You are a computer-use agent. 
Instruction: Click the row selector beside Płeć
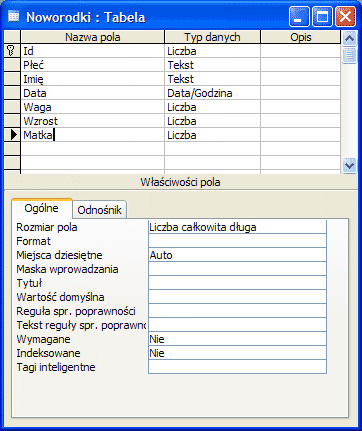[12, 65]
